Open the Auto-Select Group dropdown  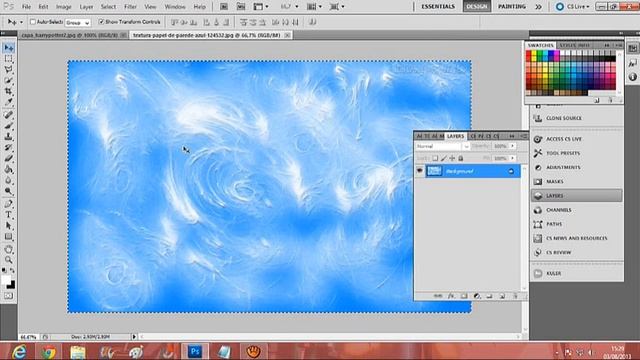[78, 23]
